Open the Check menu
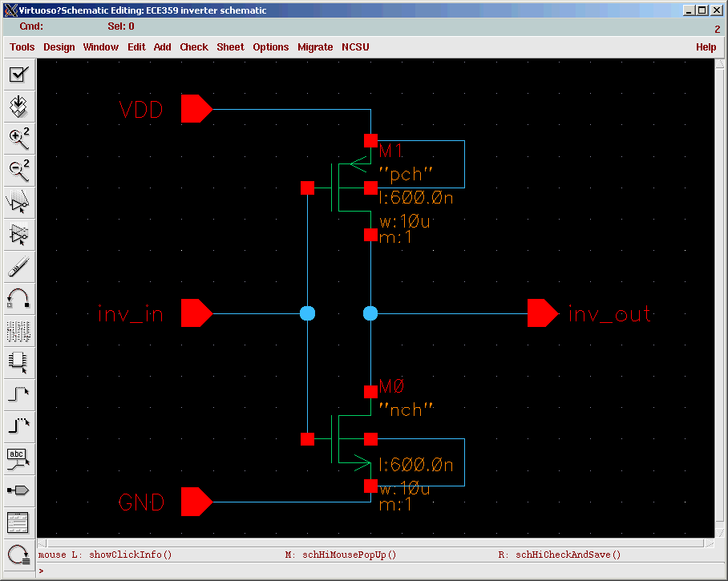Viewport: 728px width, 581px height. tap(194, 46)
